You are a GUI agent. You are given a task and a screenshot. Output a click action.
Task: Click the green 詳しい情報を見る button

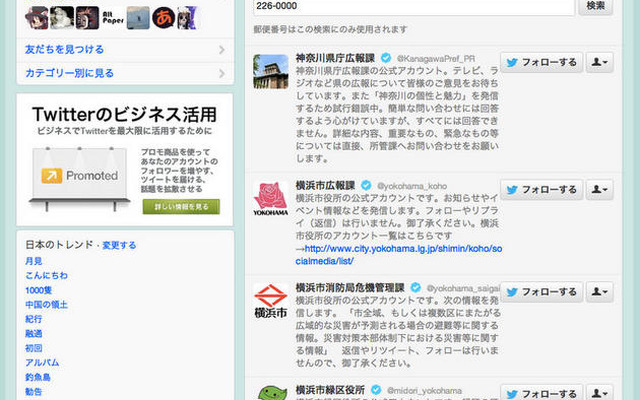181,207
